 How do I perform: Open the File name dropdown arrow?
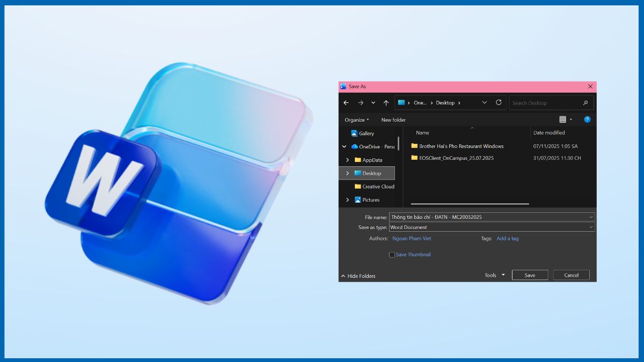point(591,217)
